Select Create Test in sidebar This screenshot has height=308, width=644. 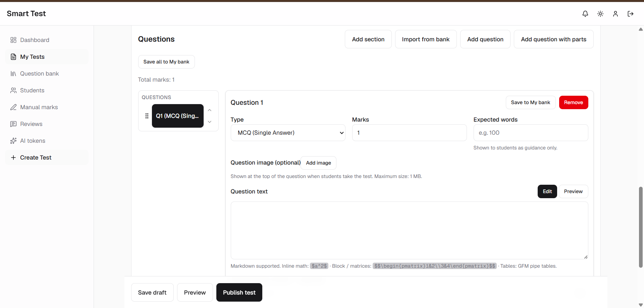point(47,158)
